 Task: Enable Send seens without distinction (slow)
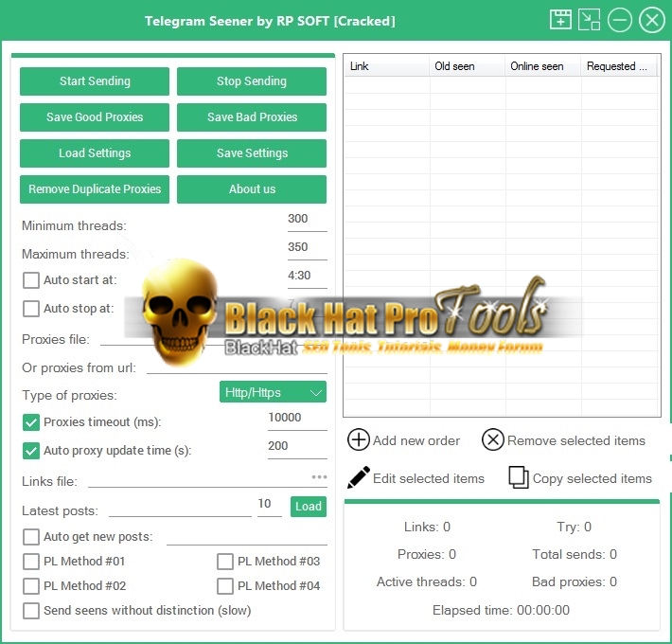tap(31, 611)
